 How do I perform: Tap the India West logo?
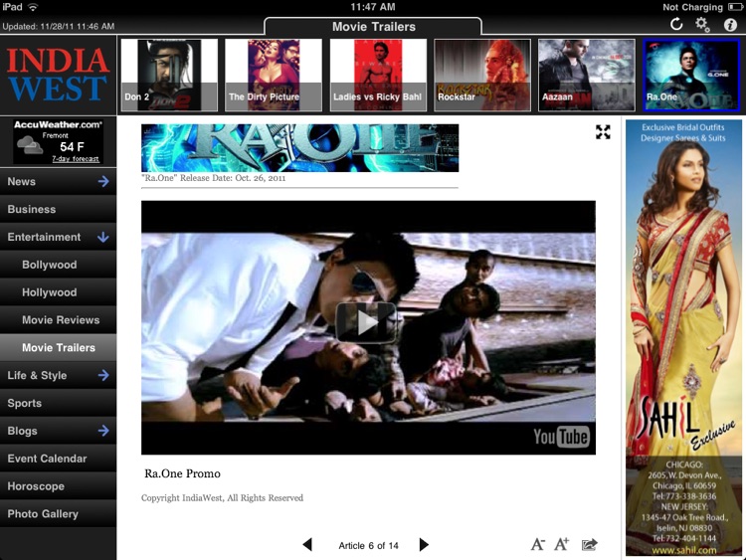coord(58,75)
